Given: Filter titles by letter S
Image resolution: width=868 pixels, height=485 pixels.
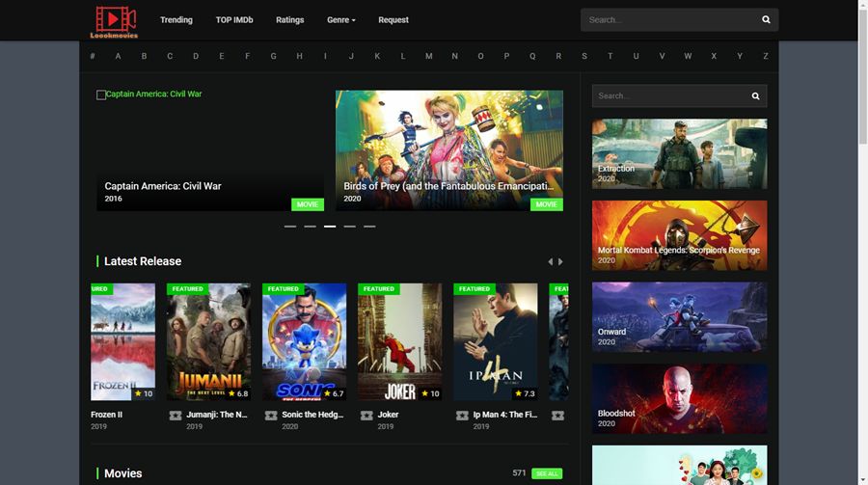Looking at the screenshot, I should pos(584,57).
